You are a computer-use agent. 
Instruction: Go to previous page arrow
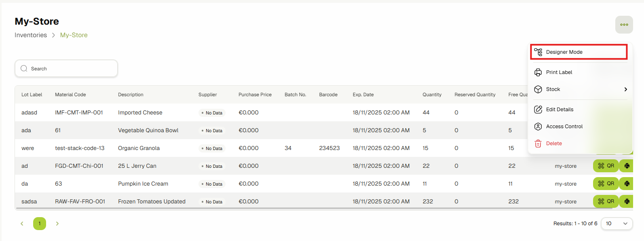pyautogui.click(x=22, y=224)
